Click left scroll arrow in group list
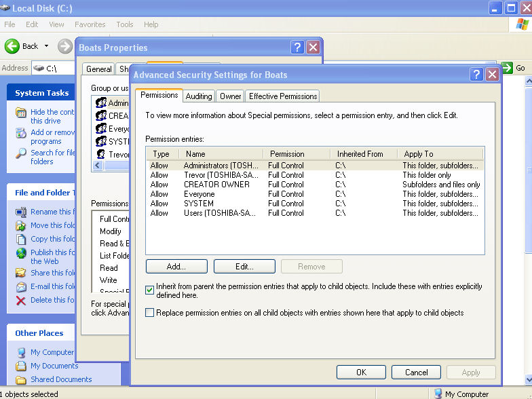 coord(98,166)
